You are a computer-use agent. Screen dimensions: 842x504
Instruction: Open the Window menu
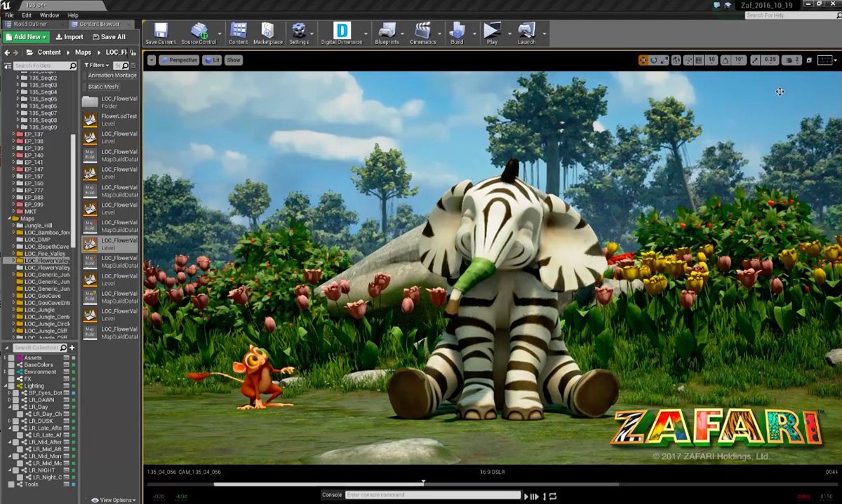point(49,15)
